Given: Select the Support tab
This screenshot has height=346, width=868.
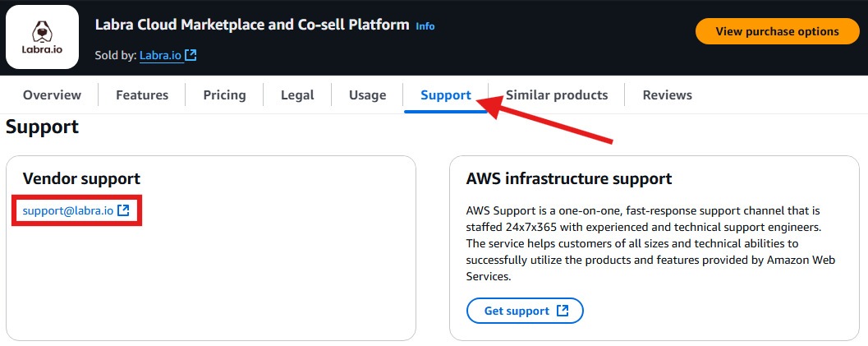Looking at the screenshot, I should pyautogui.click(x=446, y=95).
